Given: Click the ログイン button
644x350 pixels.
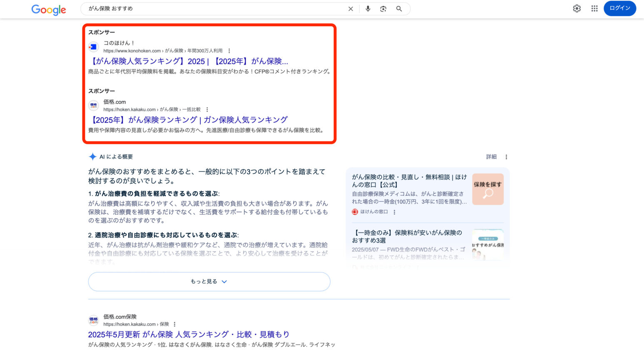Looking at the screenshot, I should point(620,8).
